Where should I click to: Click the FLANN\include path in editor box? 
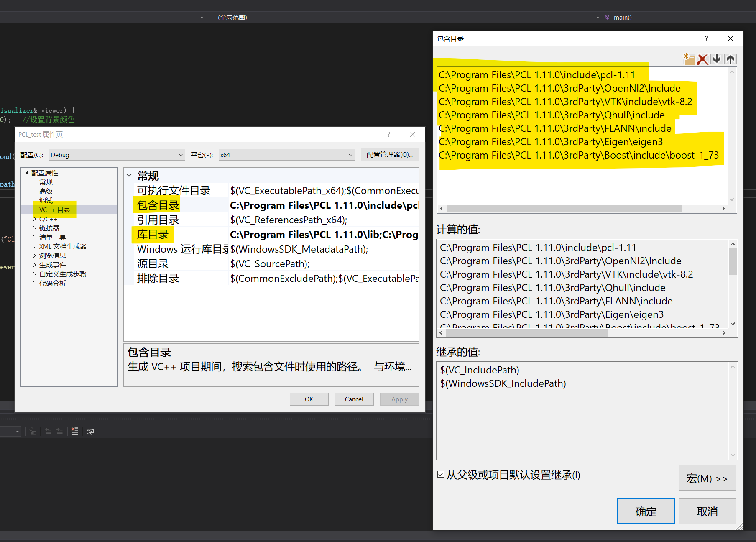click(555, 128)
